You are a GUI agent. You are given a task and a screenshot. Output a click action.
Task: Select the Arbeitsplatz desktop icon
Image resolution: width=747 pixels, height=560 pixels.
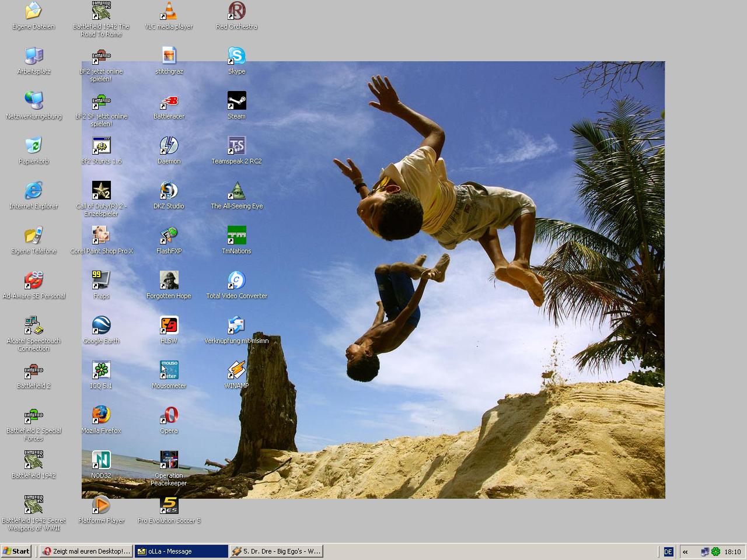(x=34, y=55)
